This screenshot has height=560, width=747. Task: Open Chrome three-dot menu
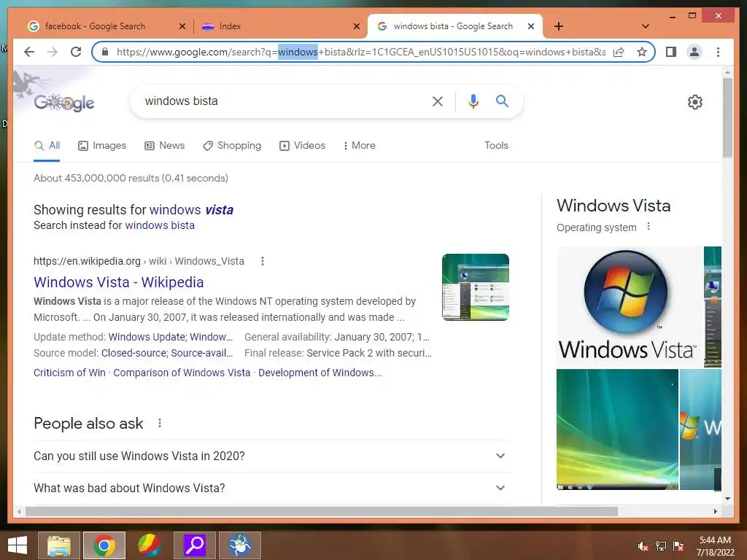click(718, 52)
